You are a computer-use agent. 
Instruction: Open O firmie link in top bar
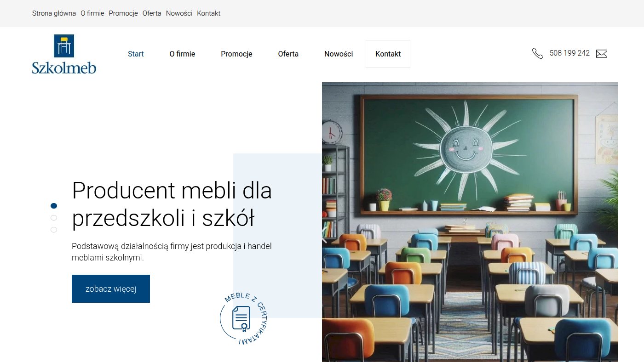tap(92, 13)
